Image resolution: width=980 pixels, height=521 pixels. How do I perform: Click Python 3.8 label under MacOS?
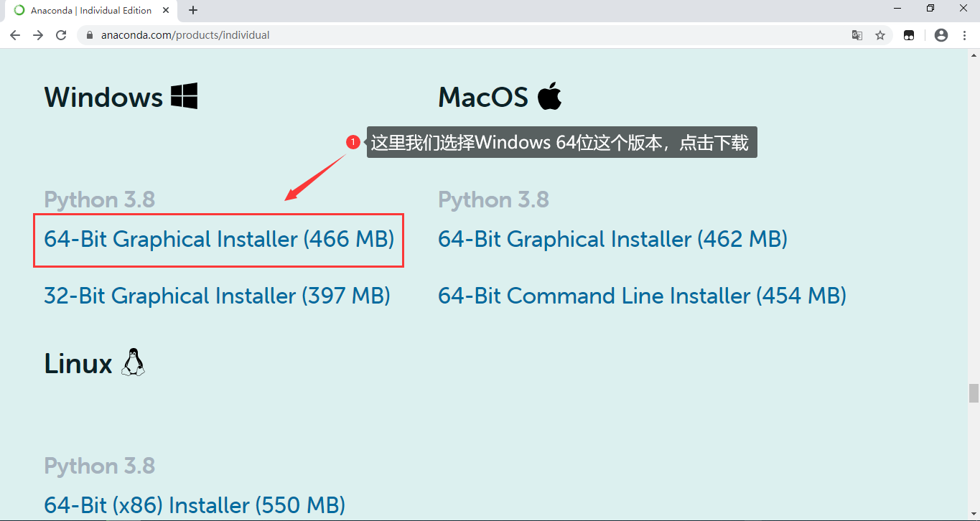(493, 200)
